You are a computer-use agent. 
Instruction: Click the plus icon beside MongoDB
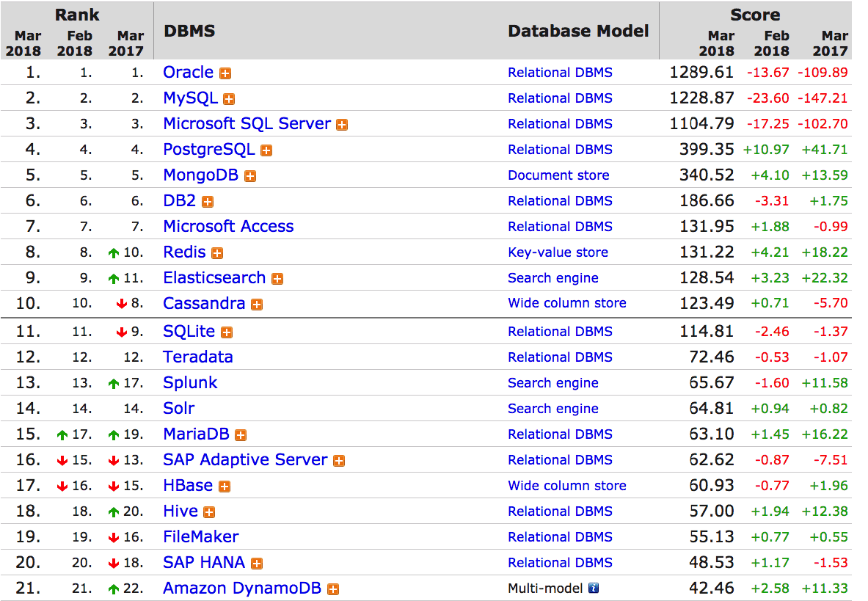[x=250, y=177]
